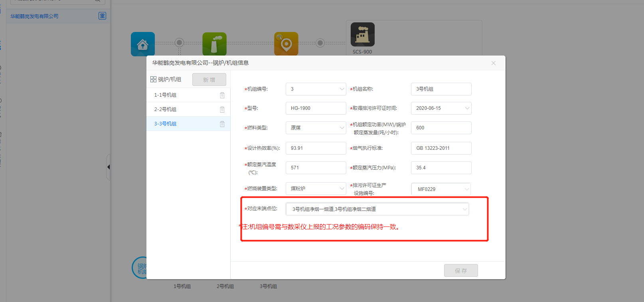Click the 烟气执行标准 field GB 13223-2011
The image size is (644, 302).
[441, 148]
